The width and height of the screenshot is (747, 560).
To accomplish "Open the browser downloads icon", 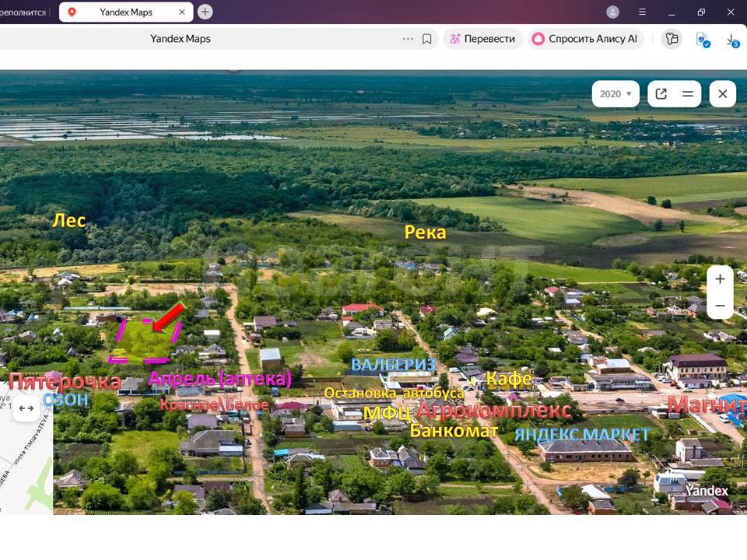I will [732, 40].
